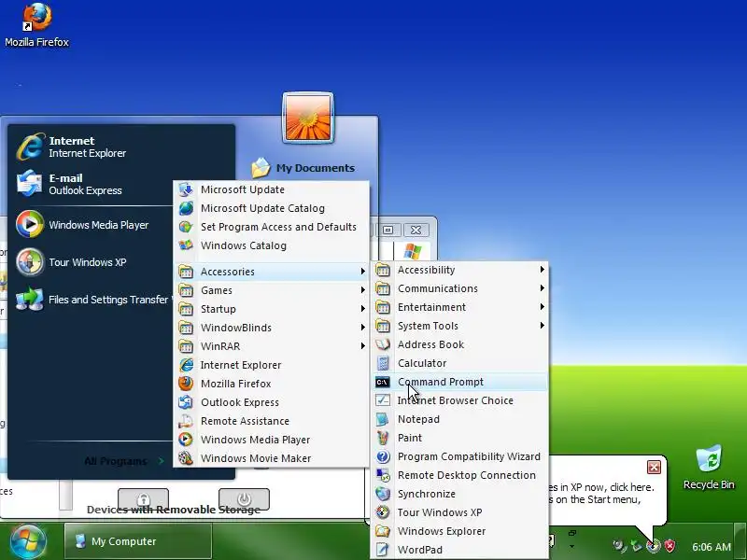Click the Calculator icon in Accessories

coord(383,363)
